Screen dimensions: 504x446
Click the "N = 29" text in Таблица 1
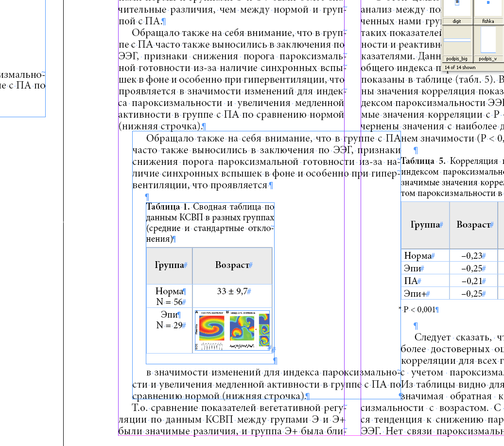coord(169,325)
